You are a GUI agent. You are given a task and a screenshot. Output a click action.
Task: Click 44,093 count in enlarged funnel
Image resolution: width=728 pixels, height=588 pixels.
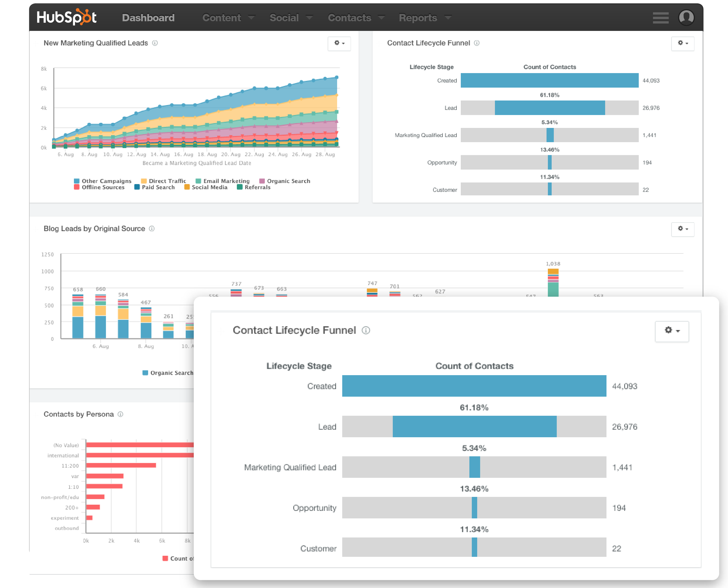624,386
